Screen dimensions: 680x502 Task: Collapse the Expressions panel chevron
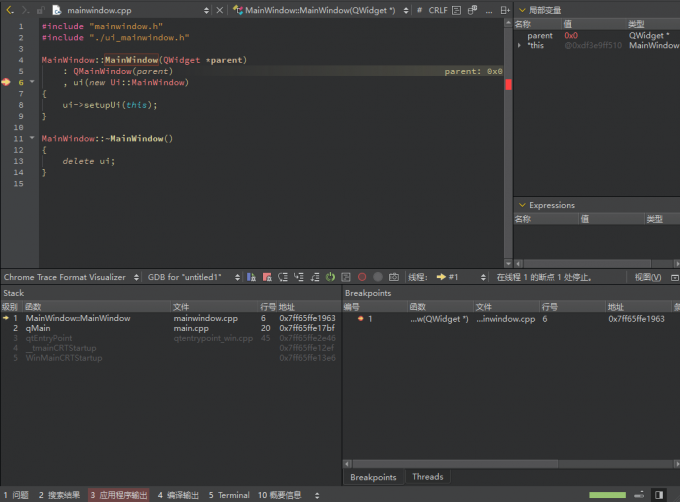pyautogui.click(x=521, y=205)
